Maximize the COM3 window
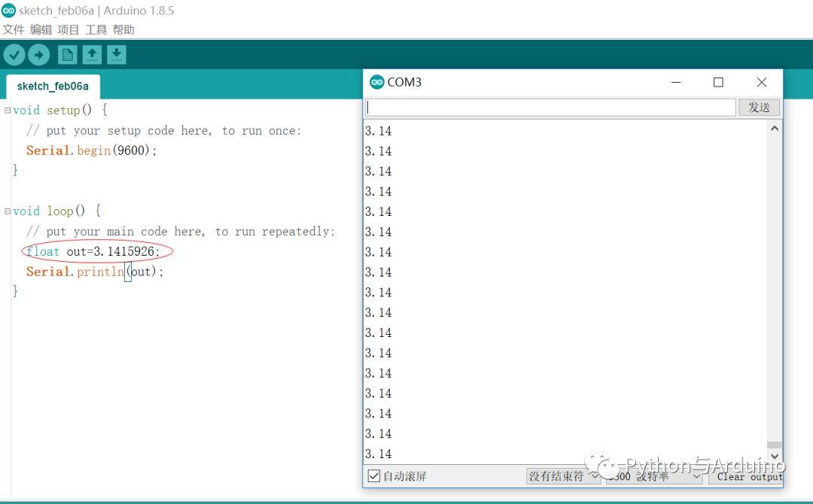The width and height of the screenshot is (813, 504). pyautogui.click(x=718, y=82)
